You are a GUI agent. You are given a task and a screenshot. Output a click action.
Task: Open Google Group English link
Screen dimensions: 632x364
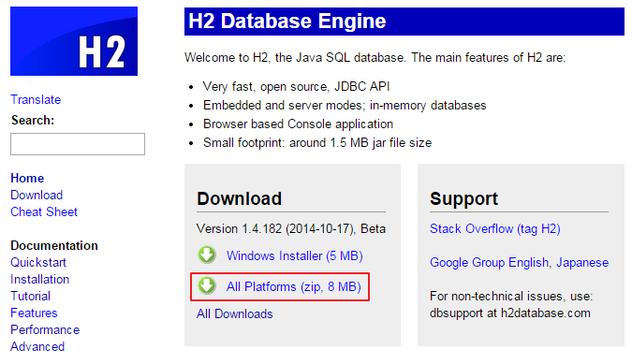490,263
